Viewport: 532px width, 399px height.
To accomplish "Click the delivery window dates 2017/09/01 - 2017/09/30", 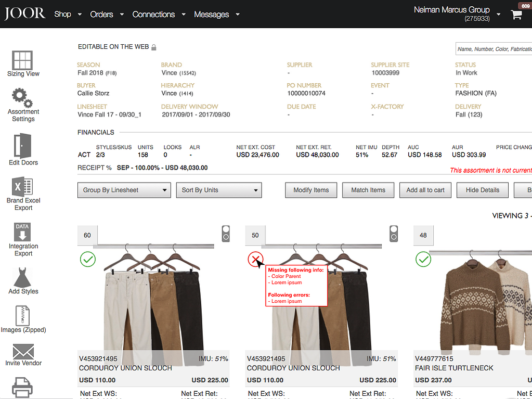I will [196, 114].
